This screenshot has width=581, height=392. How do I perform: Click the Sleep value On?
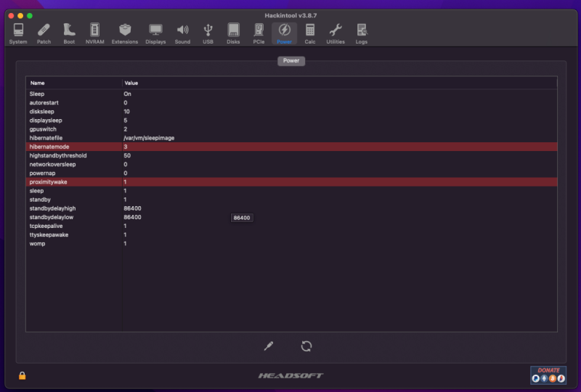128,94
